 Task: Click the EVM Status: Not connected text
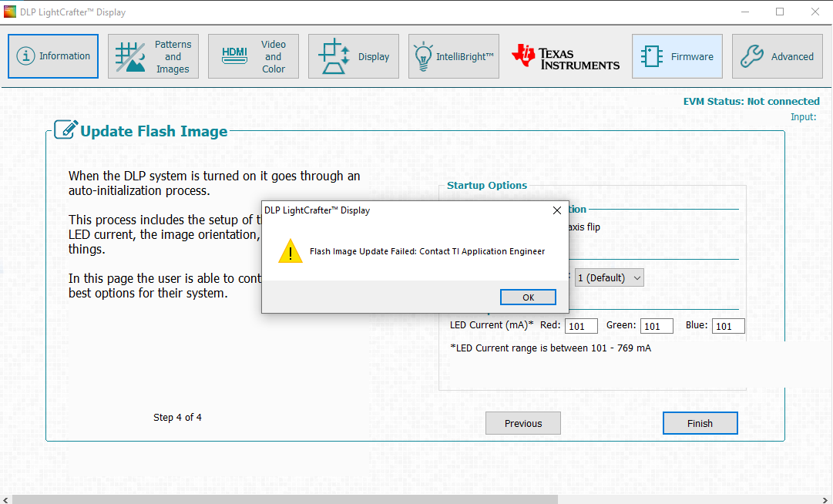(751, 102)
